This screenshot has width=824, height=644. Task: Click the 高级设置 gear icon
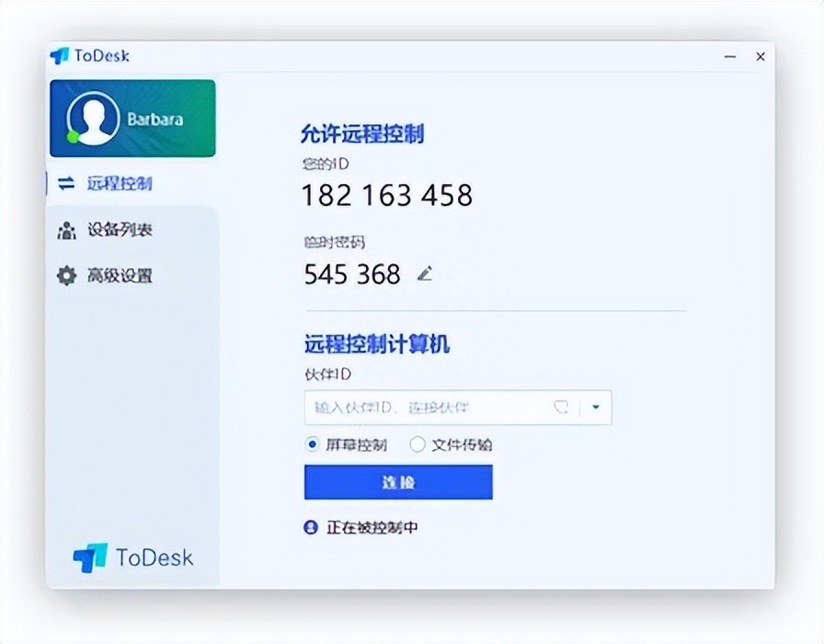66,276
